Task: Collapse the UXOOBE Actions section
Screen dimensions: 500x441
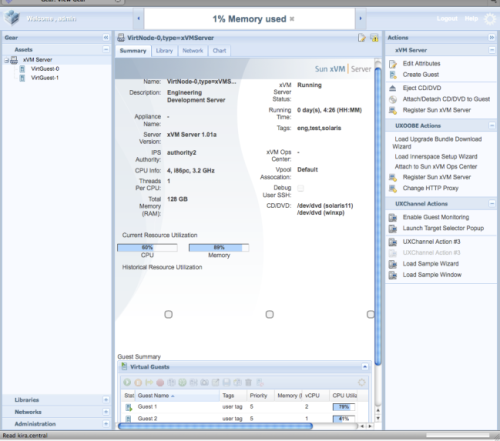Action: pyautogui.click(x=492, y=125)
